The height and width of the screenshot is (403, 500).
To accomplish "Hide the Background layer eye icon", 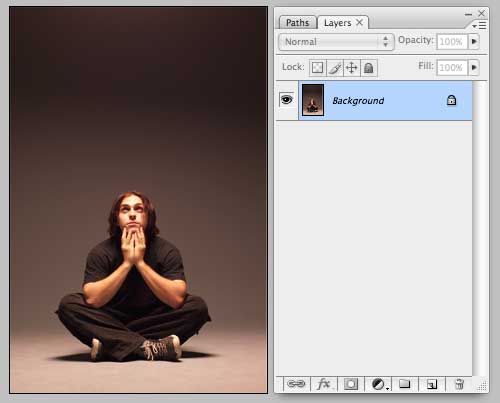I will coord(287,100).
